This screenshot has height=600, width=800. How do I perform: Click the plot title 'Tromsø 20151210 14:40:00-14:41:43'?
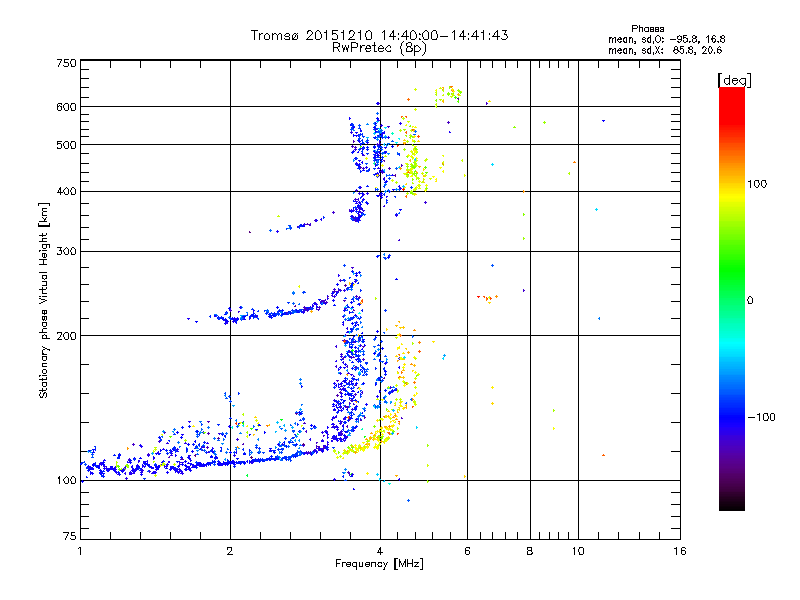pos(379,35)
